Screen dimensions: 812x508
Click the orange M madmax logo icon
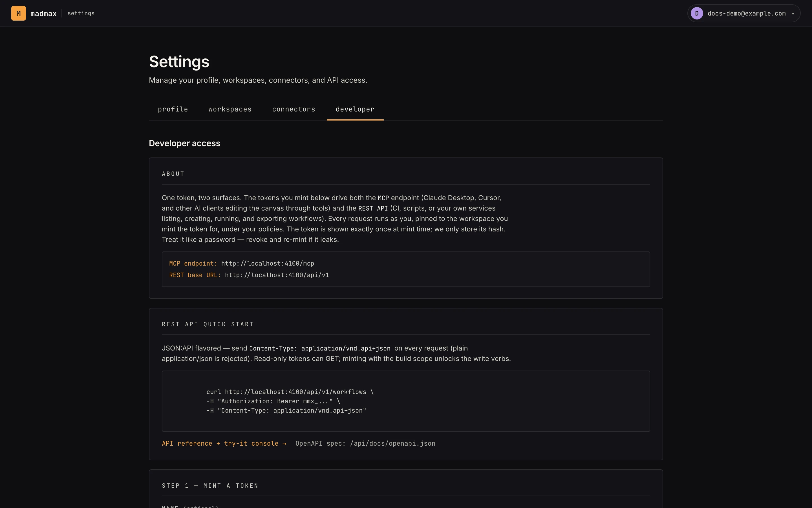[18, 14]
